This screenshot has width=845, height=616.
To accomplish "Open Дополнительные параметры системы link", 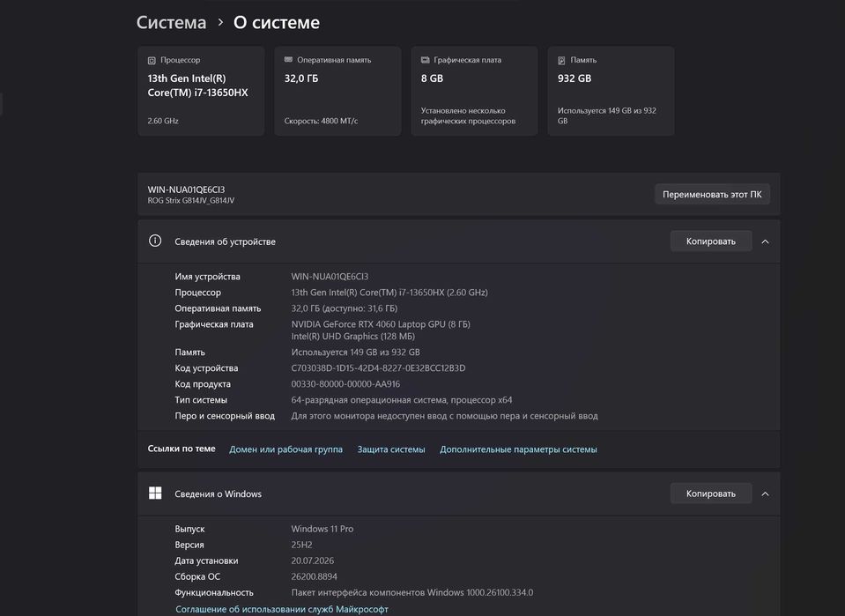I will [518, 449].
